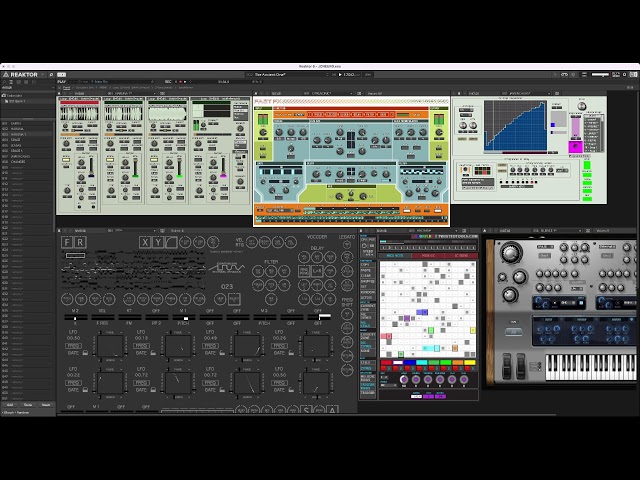Click the magenta vertical fader in fourth looper
Screen dimensions: 640x480
(x=223, y=167)
